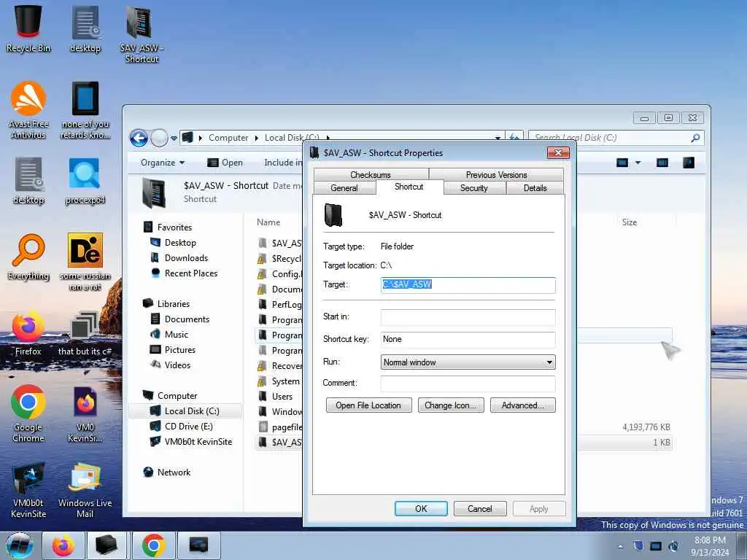Click the Change Icon... button
747x560 pixels.
451,405
